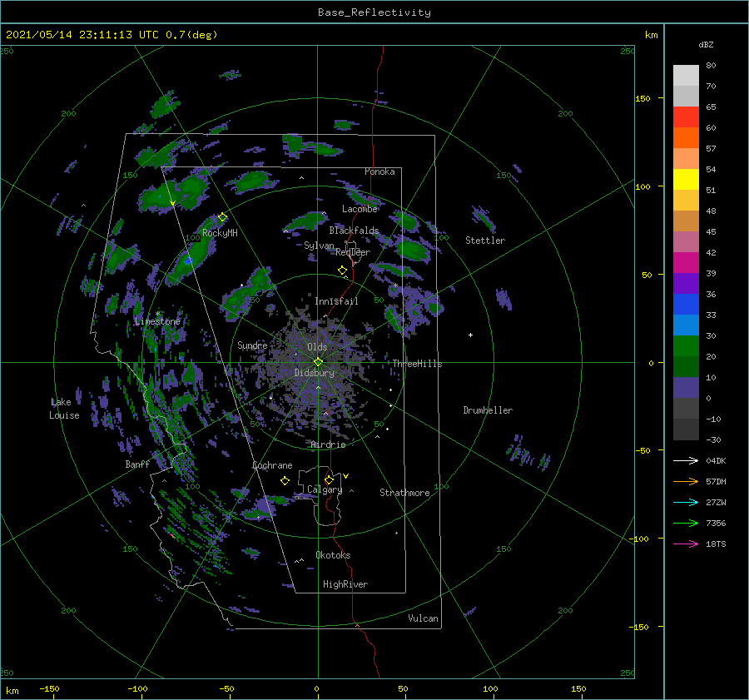Click the white 04DK arrow in the legend
The image size is (749, 700).
tap(686, 460)
